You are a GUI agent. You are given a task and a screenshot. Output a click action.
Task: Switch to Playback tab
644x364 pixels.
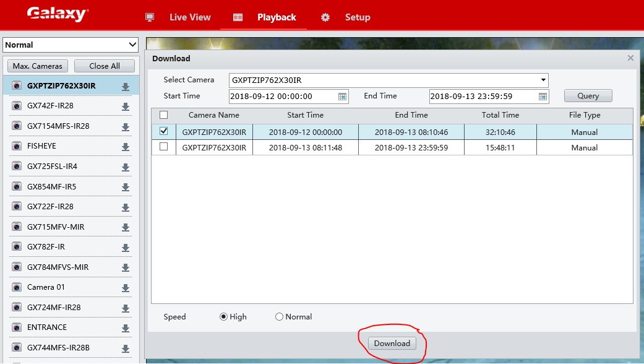click(x=277, y=17)
